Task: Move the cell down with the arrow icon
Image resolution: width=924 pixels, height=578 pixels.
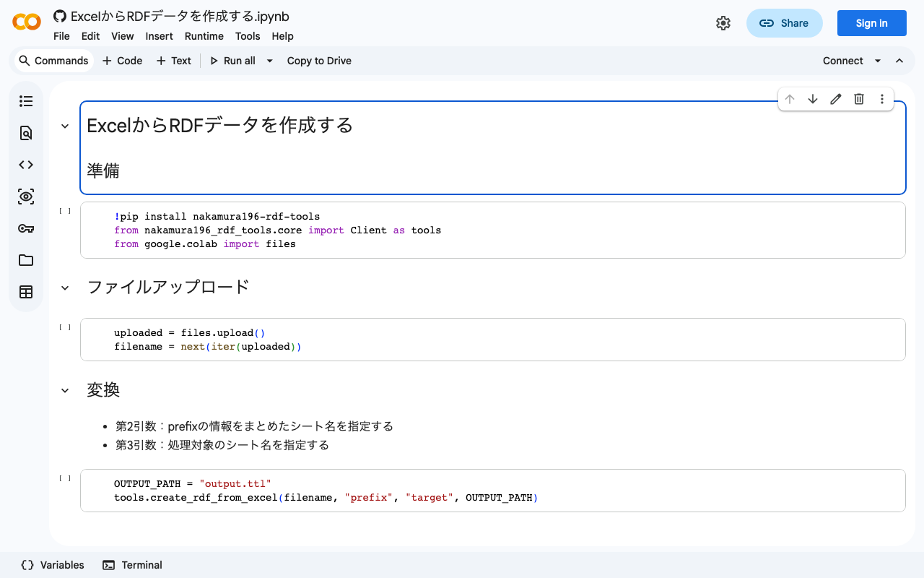Action: tap(812, 99)
